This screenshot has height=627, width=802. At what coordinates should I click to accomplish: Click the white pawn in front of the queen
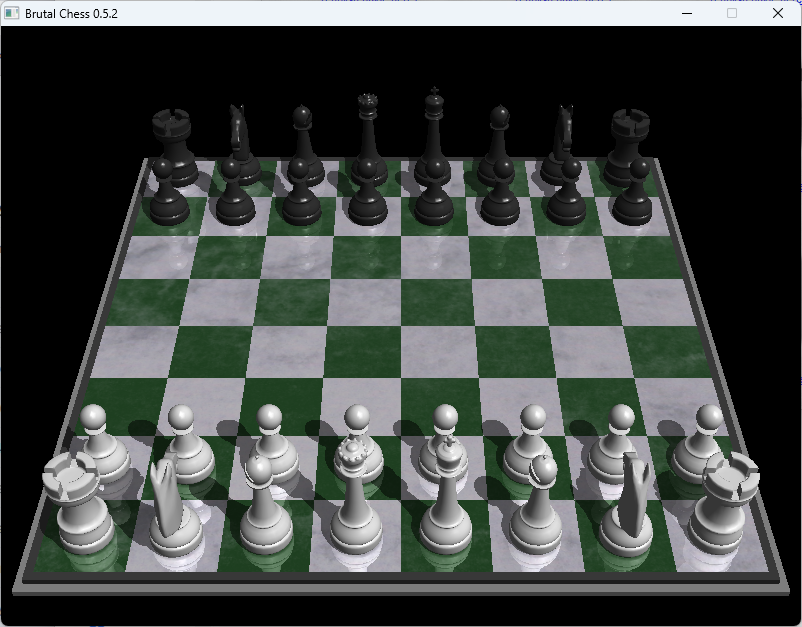(355, 440)
